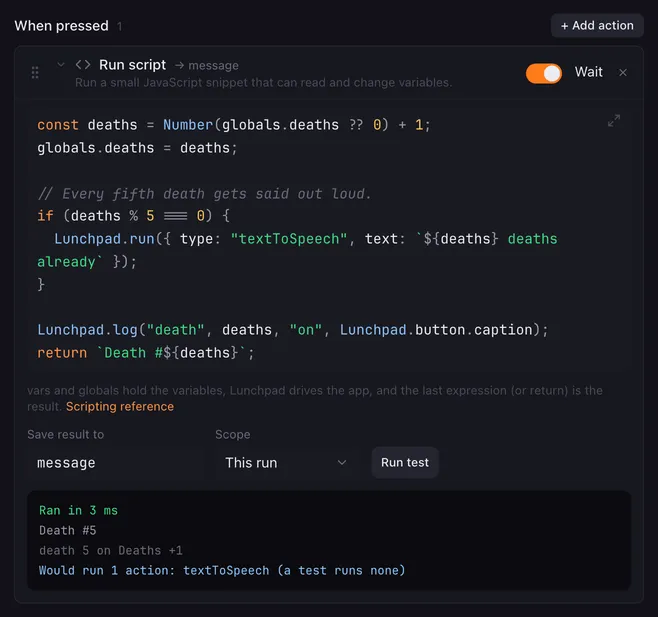658x617 pixels.
Task: Click the 'When pressed' section heading
Action: pyautogui.click(x=61, y=26)
